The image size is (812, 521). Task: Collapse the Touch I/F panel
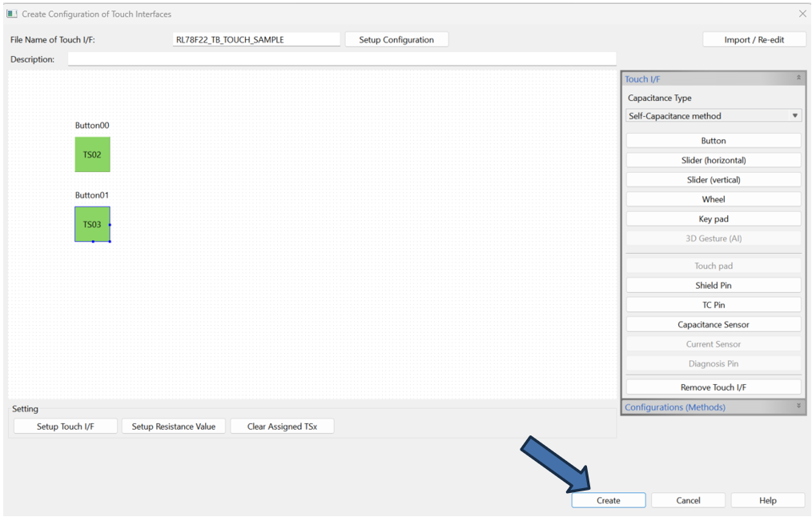coord(798,78)
